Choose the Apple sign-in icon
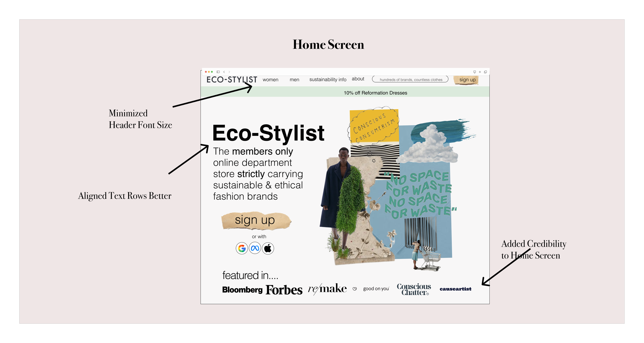This screenshot has height=343, width=644. pyautogui.click(x=268, y=248)
